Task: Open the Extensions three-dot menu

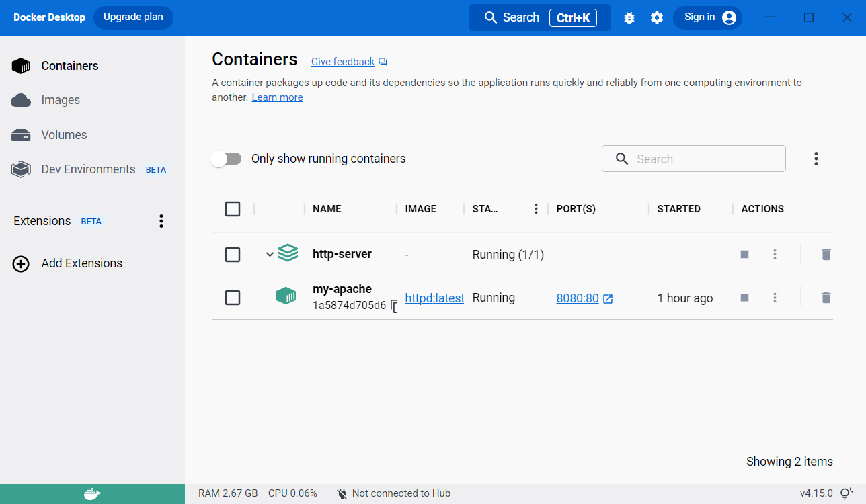Action: tap(161, 221)
